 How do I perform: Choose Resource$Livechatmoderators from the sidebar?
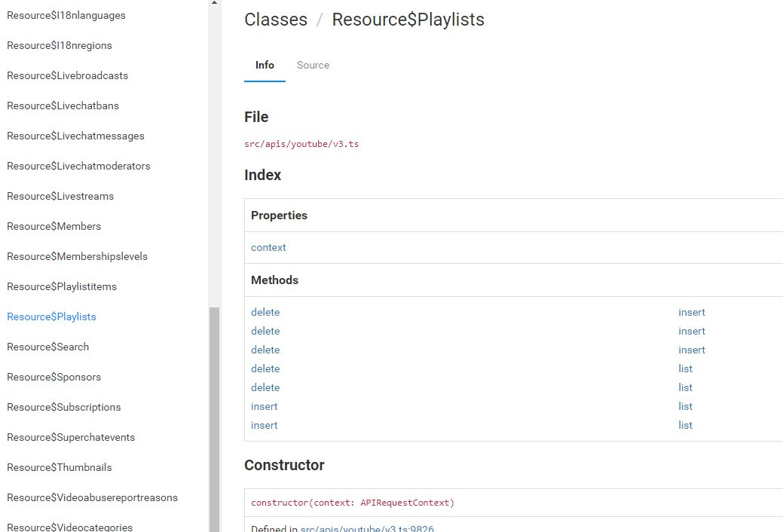click(78, 166)
